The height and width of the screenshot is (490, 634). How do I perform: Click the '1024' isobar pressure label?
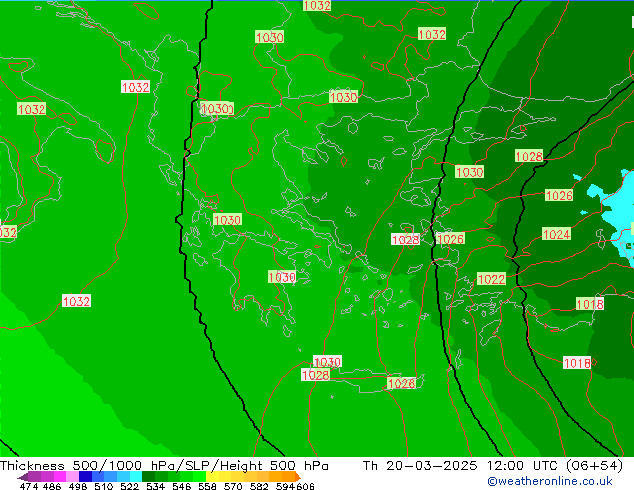(x=556, y=234)
